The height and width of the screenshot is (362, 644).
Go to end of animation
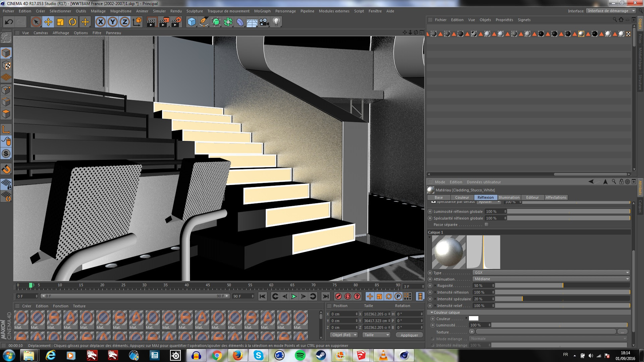(325, 296)
